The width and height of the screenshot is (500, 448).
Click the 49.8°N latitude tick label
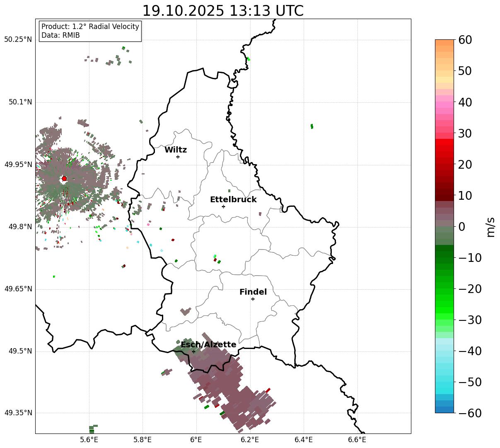click(x=20, y=227)
